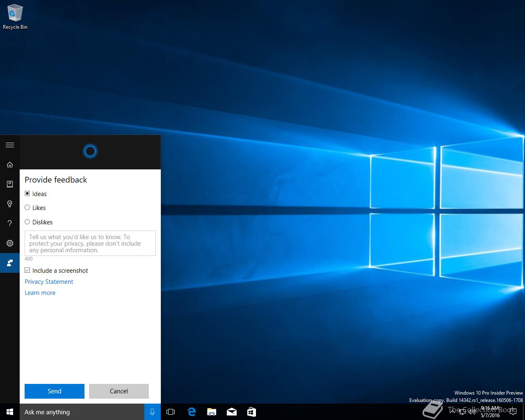This screenshot has height=420, width=525.
Task: Select the Feedback icon in Cortana sidebar
Action: 10,263
